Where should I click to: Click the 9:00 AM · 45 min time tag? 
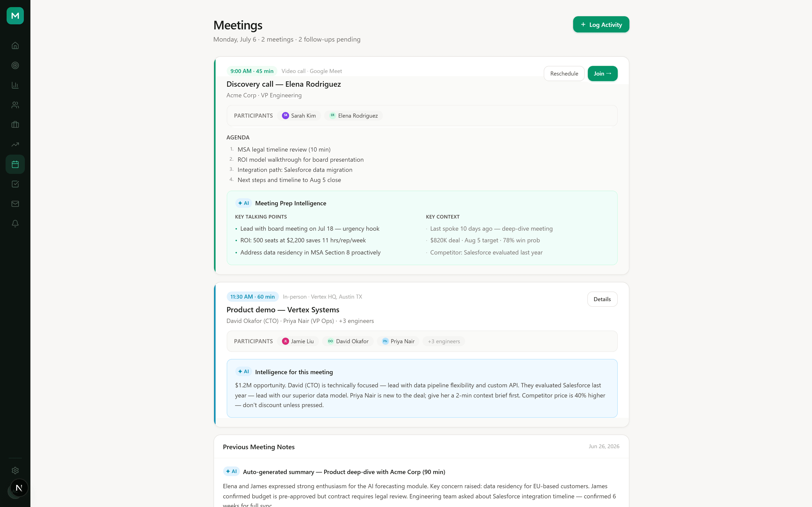click(252, 71)
